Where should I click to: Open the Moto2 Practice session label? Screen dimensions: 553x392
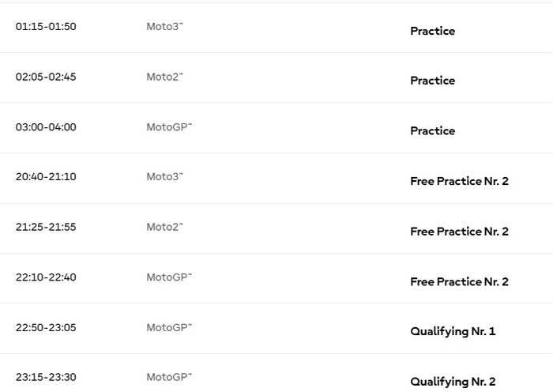pos(432,81)
